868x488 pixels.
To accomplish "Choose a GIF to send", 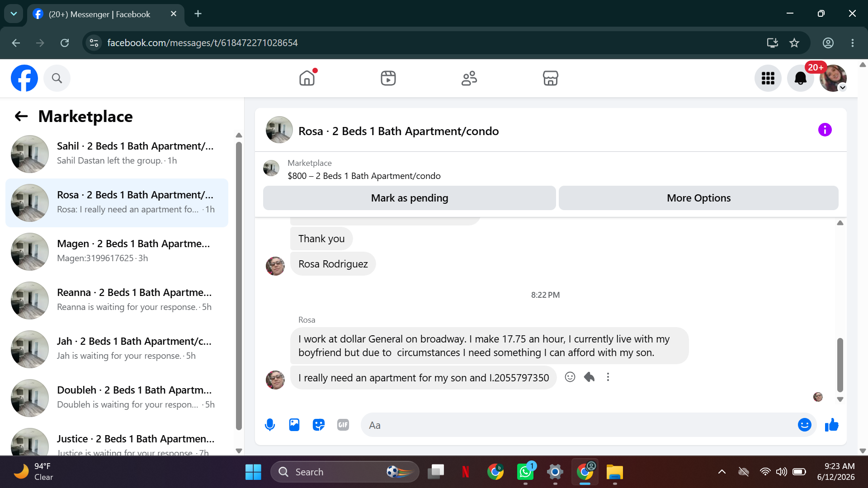I will [x=343, y=425].
